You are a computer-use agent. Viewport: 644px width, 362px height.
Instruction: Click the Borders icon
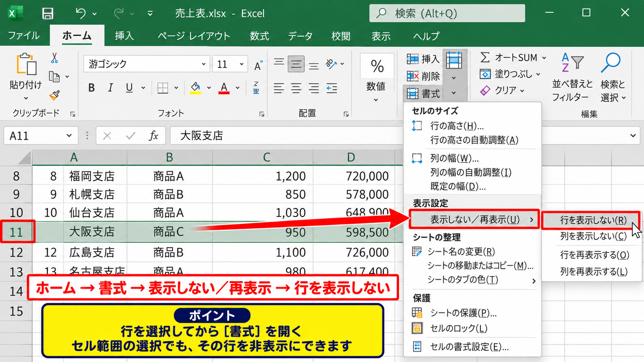163,88
